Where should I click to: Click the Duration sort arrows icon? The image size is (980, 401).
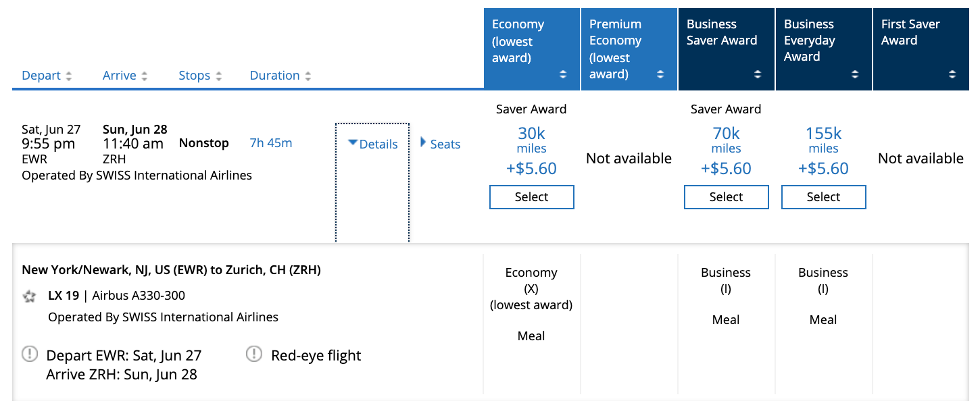coord(308,76)
